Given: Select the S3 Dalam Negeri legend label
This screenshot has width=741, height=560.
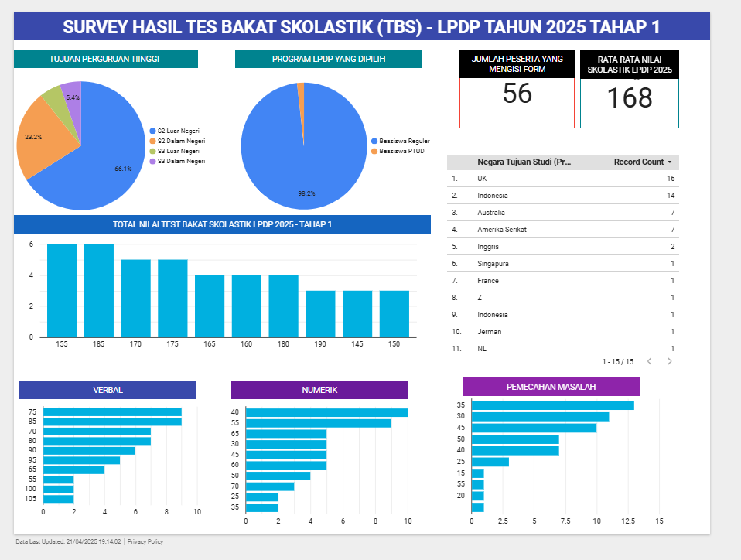Looking at the screenshot, I should point(182,161).
